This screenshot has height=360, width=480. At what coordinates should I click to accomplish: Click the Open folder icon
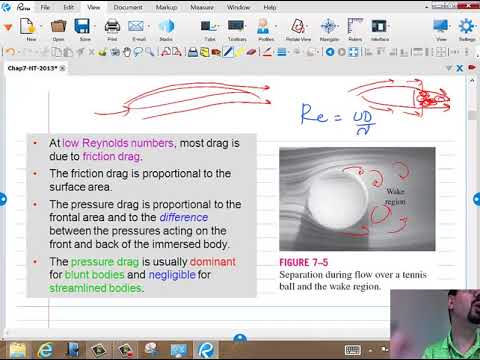click(x=58, y=26)
